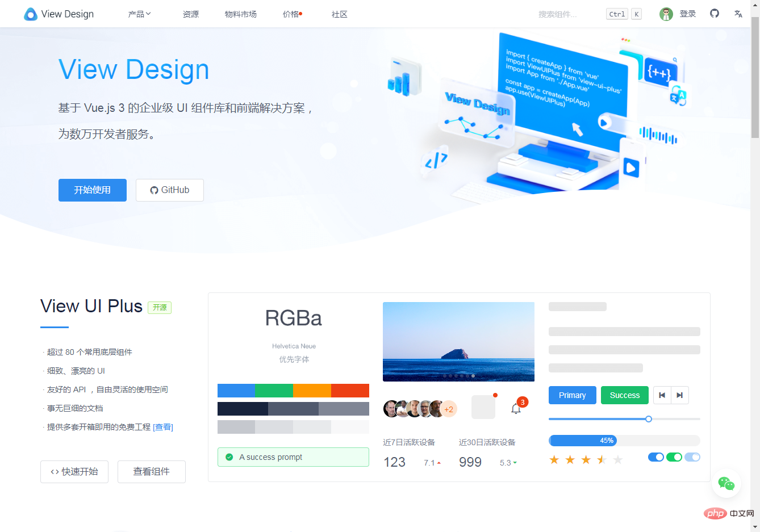Click the 优先字体 label
The image size is (760, 532).
pyautogui.click(x=294, y=359)
